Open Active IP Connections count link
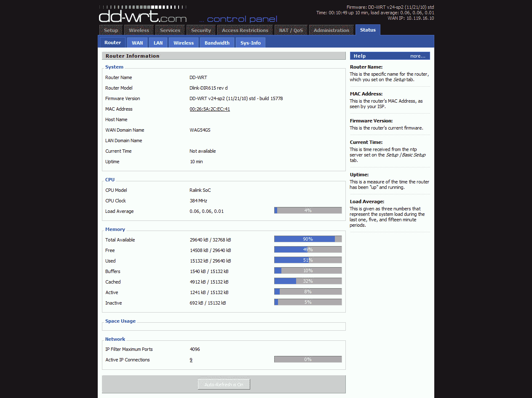This screenshot has width=532, height=398. (x=191, y=360)
